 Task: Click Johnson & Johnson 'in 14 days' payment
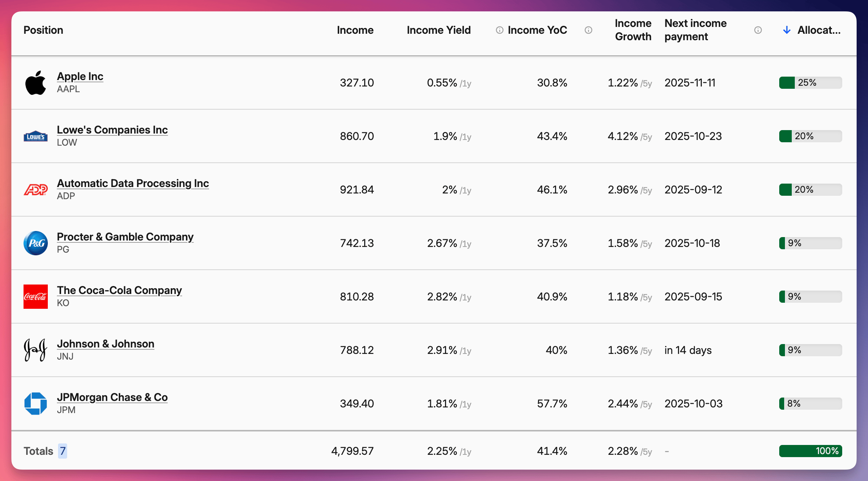pyautogui.click(x=688, y=350)
